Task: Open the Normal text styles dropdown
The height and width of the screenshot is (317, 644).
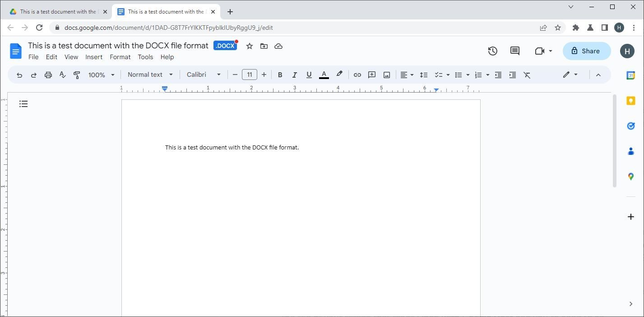Action: (x=150, y=75)
